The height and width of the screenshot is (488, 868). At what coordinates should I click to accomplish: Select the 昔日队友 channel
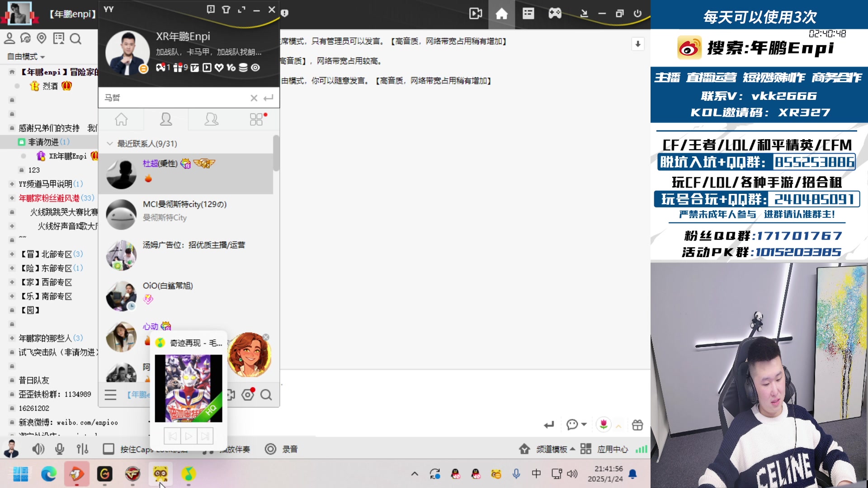(x=34, y=380)
